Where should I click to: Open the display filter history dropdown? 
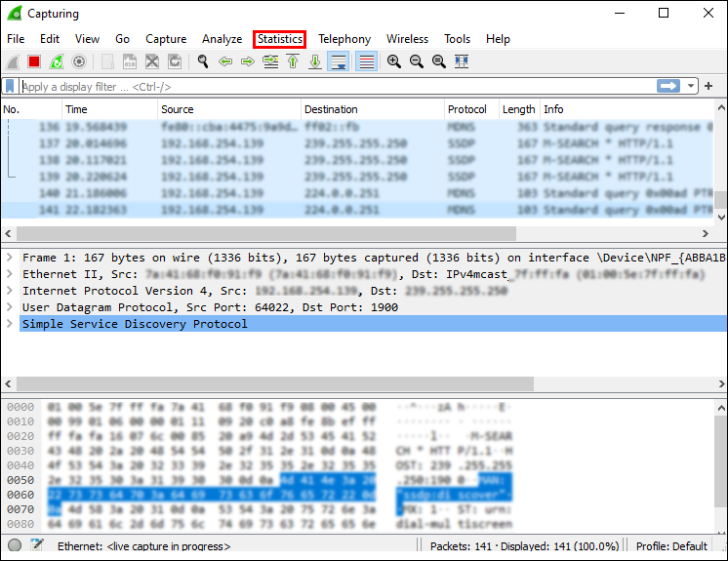[692, 87]
